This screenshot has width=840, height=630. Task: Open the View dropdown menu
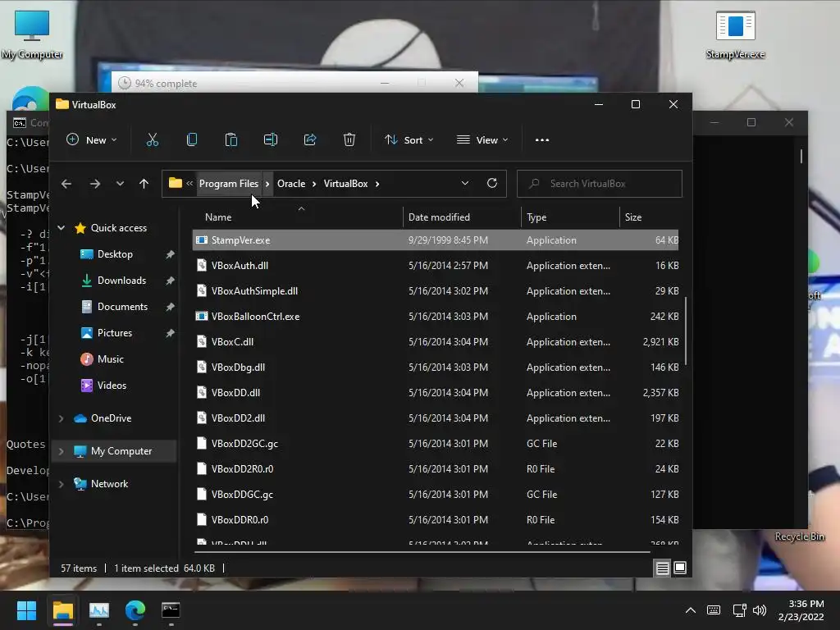point(482,139)
